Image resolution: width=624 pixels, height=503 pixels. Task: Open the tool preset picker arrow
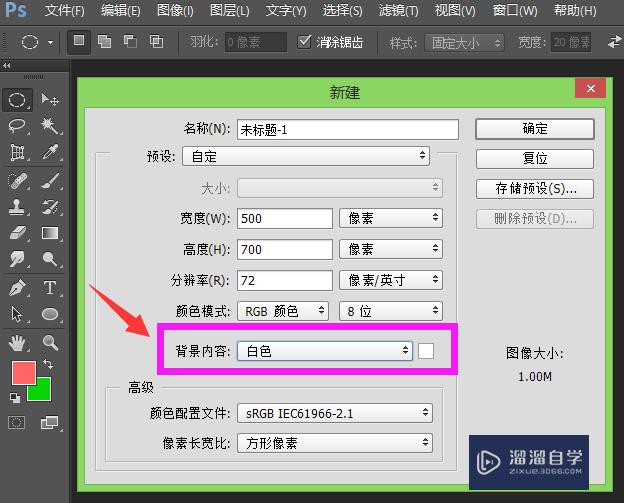click(x=50, y=42)
